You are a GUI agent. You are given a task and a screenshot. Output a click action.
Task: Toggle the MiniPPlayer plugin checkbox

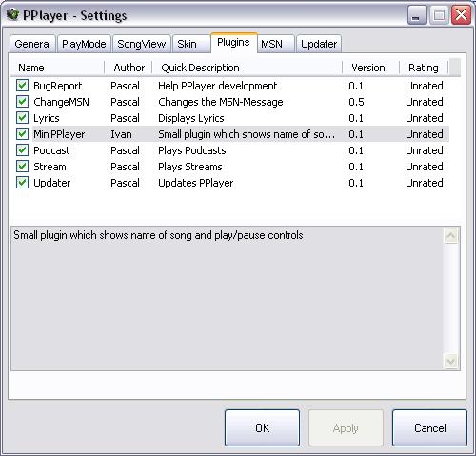point(22,134)
